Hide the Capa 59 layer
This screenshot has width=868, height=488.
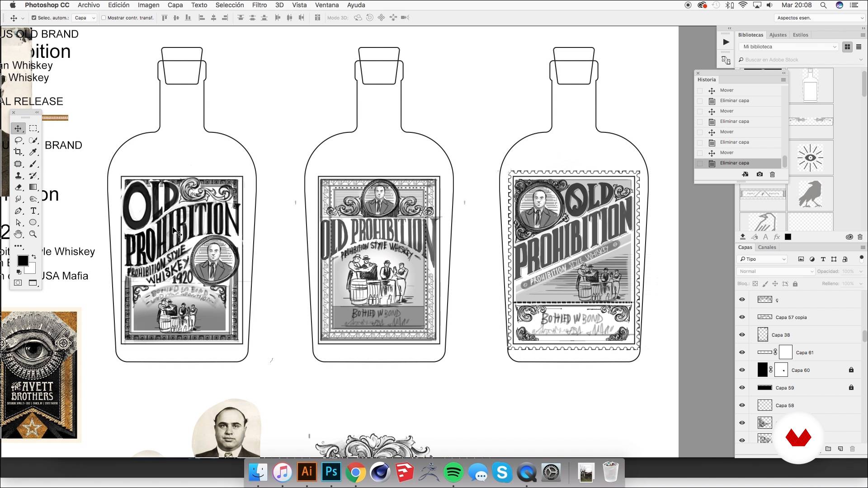point(742,388)
